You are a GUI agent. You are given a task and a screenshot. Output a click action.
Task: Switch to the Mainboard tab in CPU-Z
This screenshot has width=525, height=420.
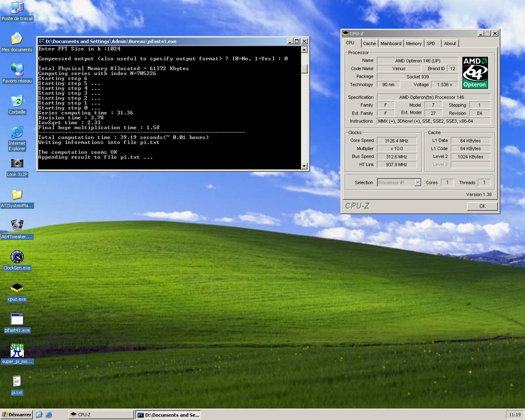click(x=391, y=43)
